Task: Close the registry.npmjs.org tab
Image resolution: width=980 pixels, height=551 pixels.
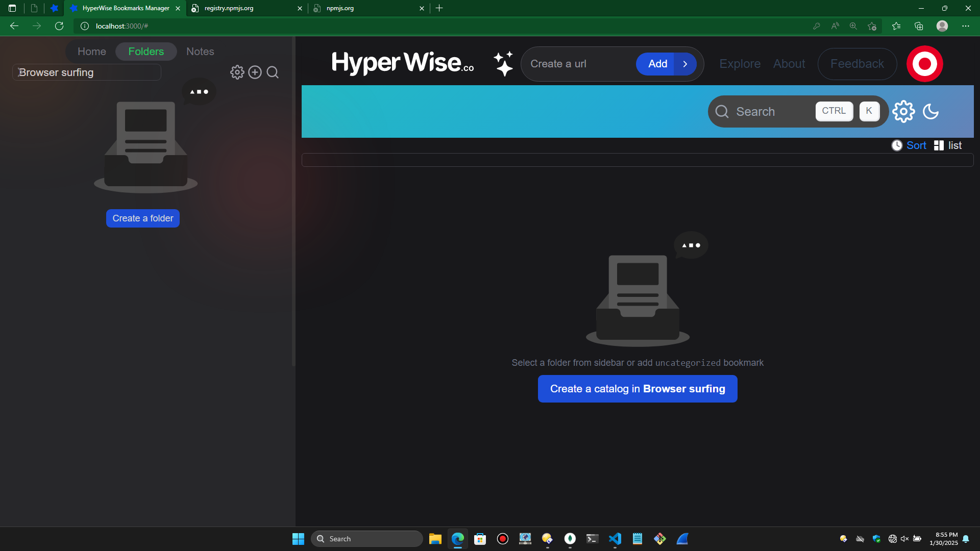Action: pyautogui.click(x=300, y=8)
